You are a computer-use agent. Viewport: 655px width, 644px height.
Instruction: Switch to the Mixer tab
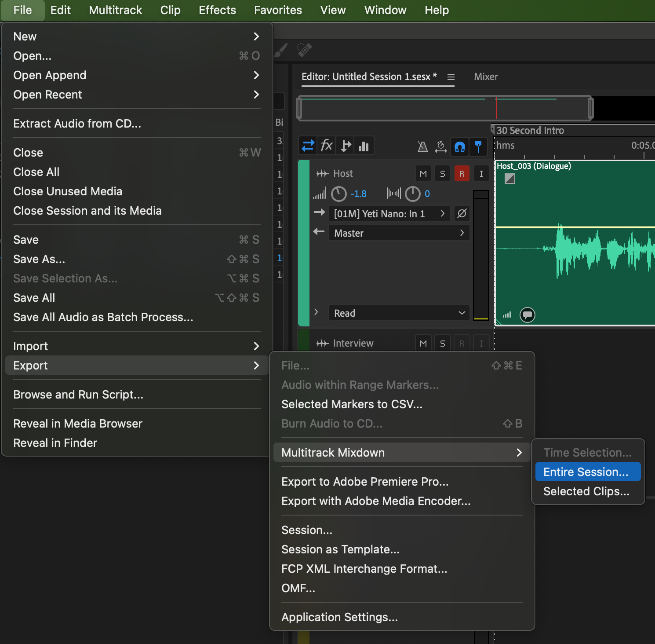tap(486, 77)
